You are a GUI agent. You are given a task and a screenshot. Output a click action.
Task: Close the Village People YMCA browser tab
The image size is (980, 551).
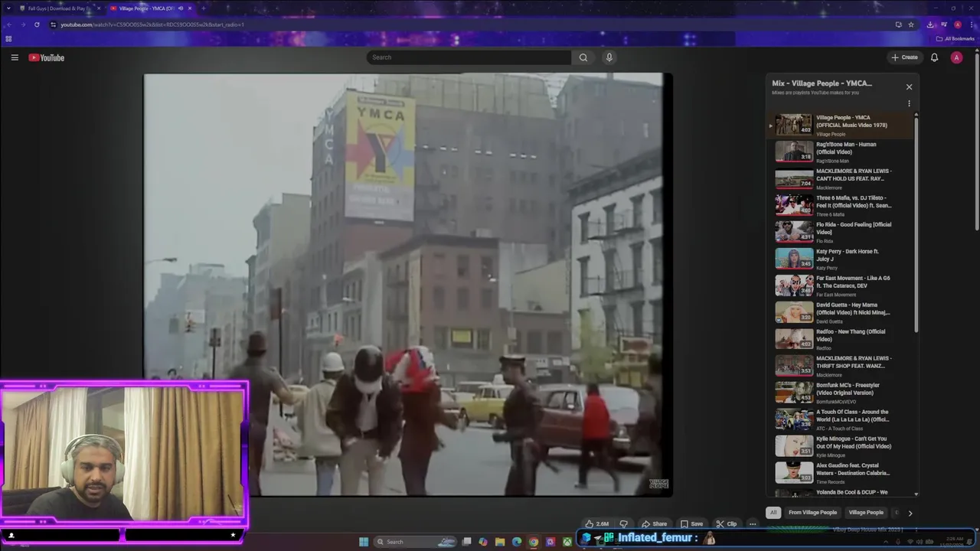(190, 8)
